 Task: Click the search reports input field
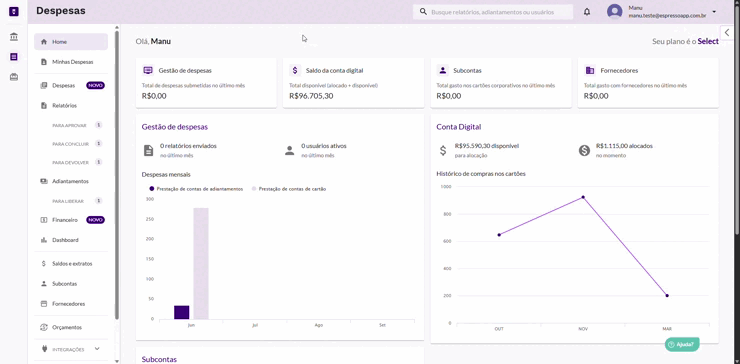(493, 12)
